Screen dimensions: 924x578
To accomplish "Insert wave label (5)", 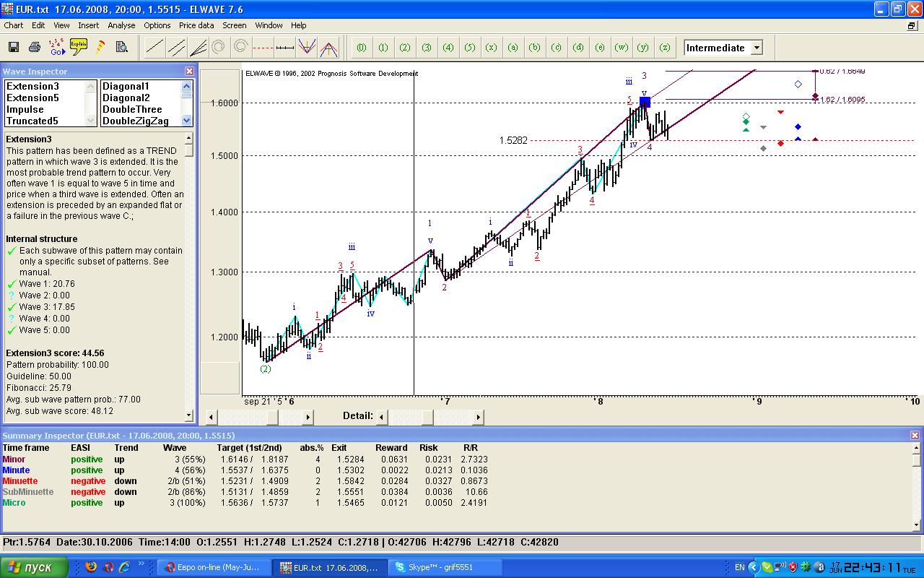I will [x=470, y=48].
